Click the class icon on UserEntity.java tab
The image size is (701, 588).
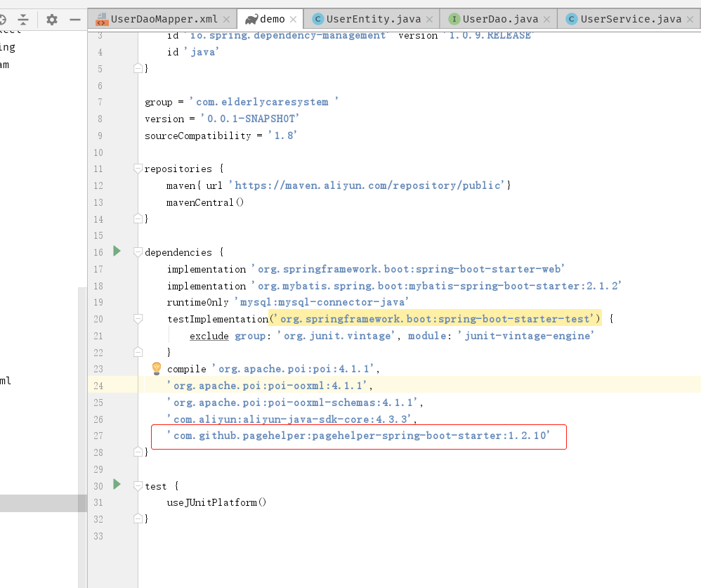pos(318,19)
